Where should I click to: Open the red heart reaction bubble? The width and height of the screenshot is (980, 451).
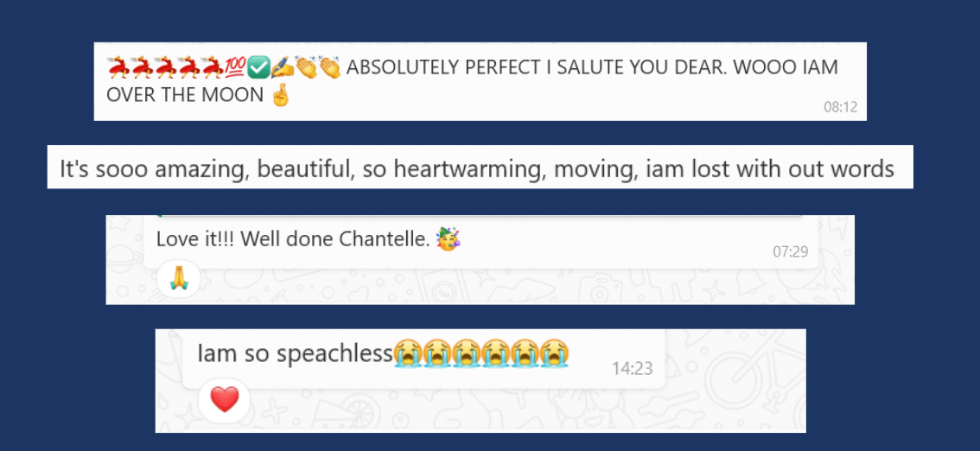click(x=224, y=399)
